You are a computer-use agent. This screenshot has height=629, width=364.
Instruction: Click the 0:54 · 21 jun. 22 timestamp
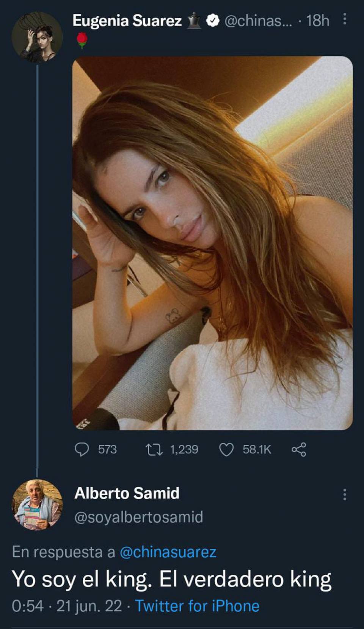tap(67, 606)
